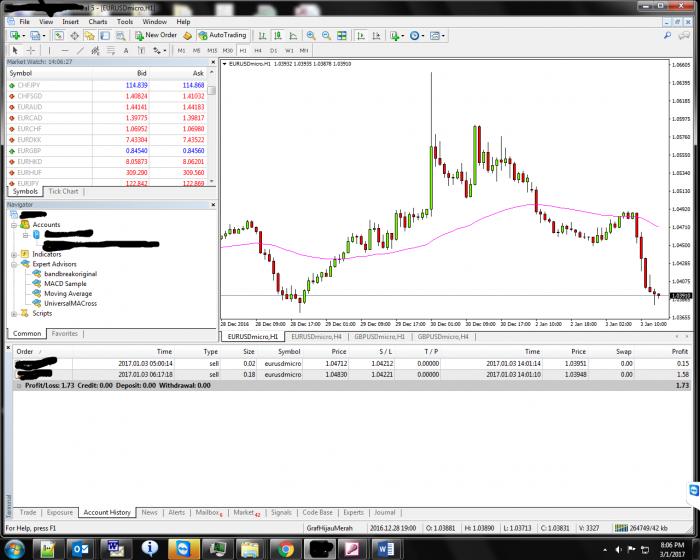The height and width of the screenshot is (560, 700).
Task: Switch timeframe to D1
Action: point(274,50)
